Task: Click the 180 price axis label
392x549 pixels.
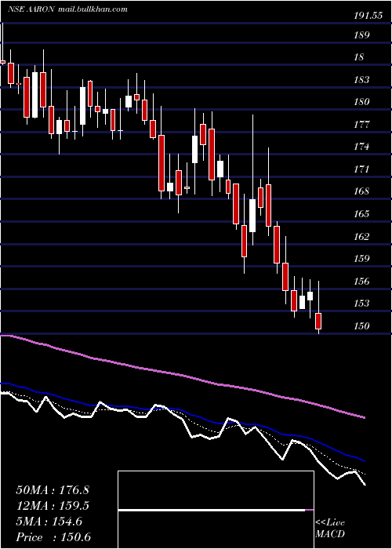Action: [x=361, y=102]
